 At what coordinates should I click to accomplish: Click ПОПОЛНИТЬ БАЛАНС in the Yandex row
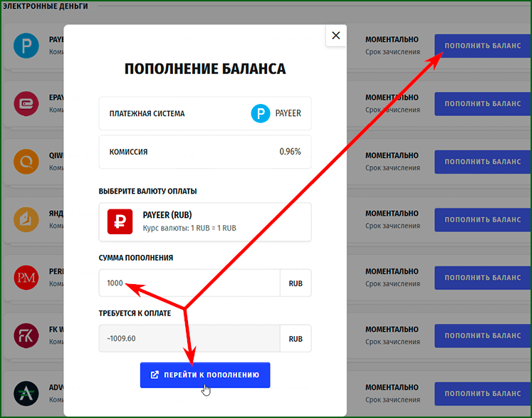482,220
